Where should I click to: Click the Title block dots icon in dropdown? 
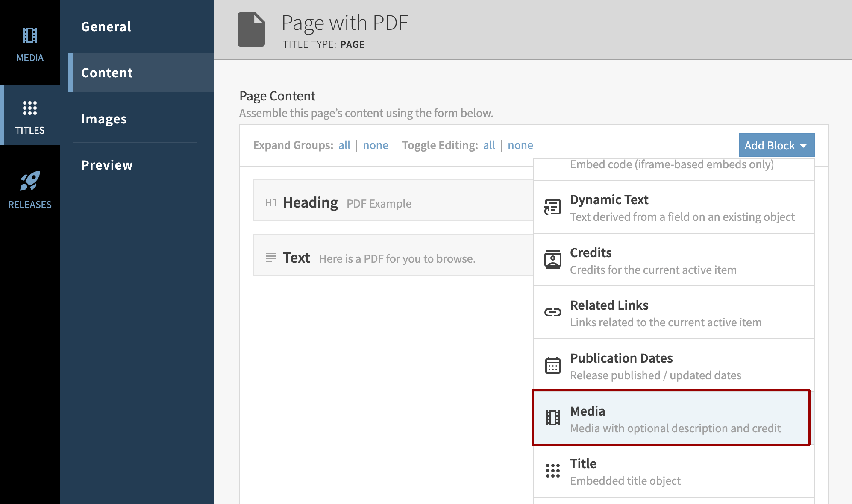pos(552,471)
